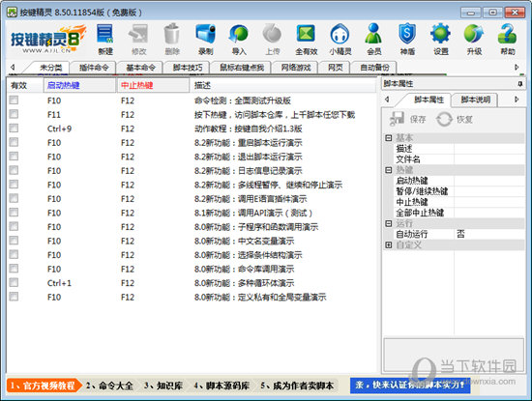Open the 小精灵 toolbar icon

pyautogui.click(x=340, y=40)
